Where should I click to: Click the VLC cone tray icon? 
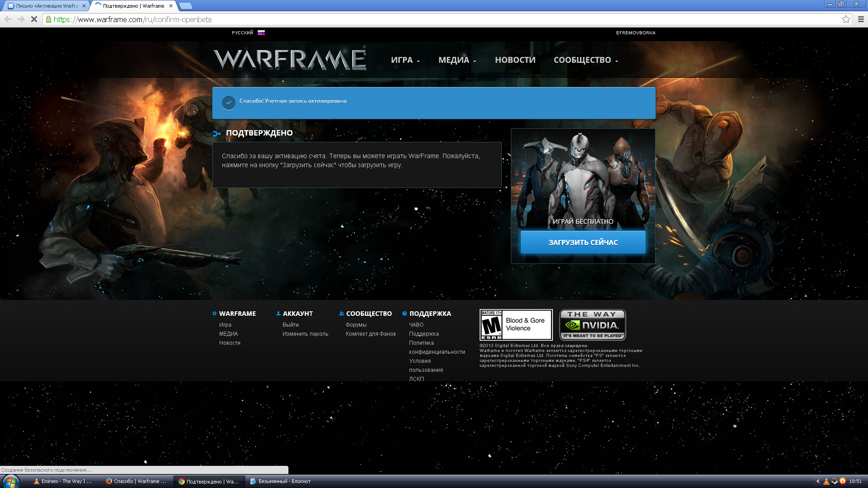[x=826, y=482]
